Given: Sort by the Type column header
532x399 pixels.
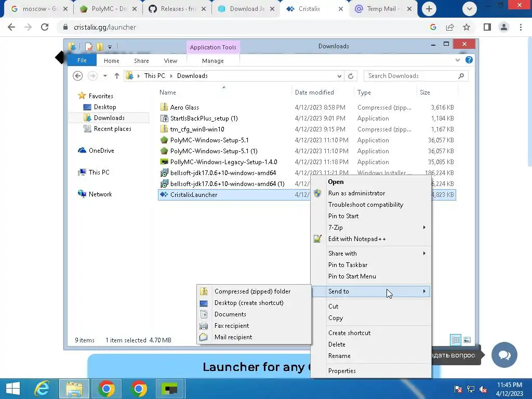Looking at the screenshot, I should pos(364,92).
